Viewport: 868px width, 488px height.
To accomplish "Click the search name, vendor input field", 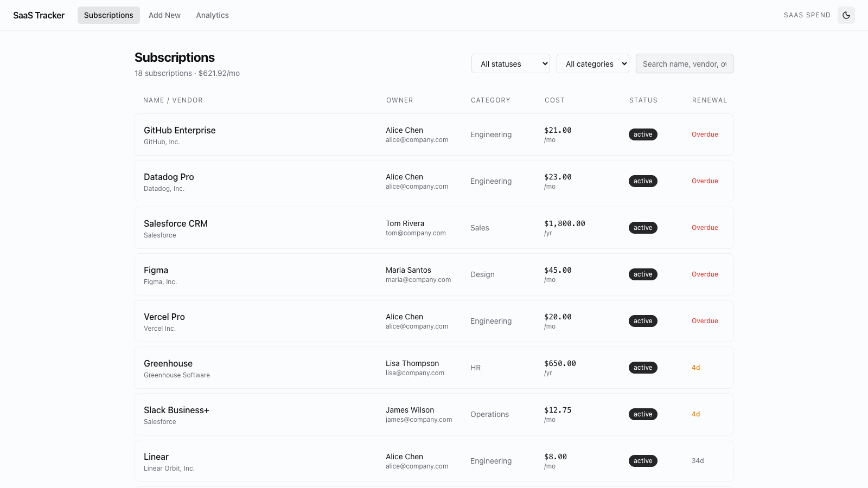I will click(x=685, y=63).
